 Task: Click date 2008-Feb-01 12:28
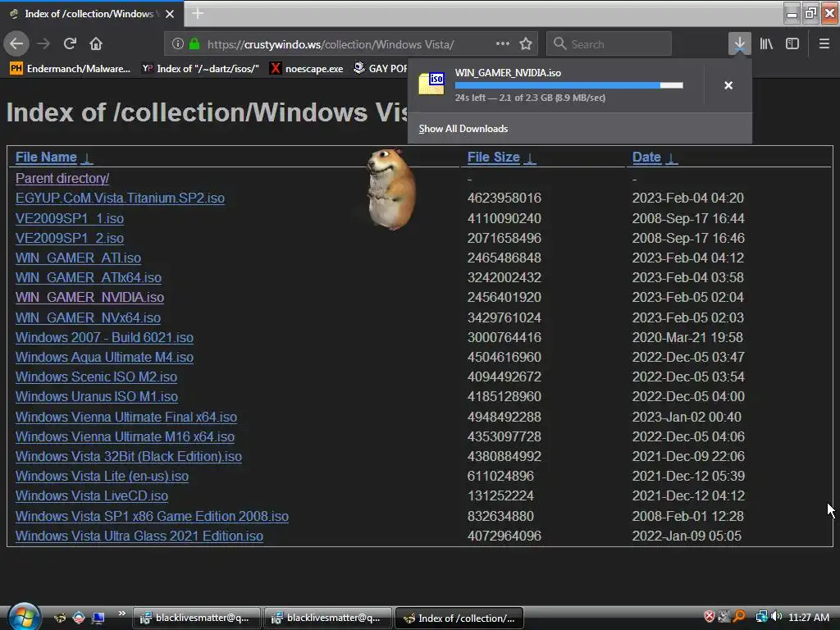pos(687,517)
